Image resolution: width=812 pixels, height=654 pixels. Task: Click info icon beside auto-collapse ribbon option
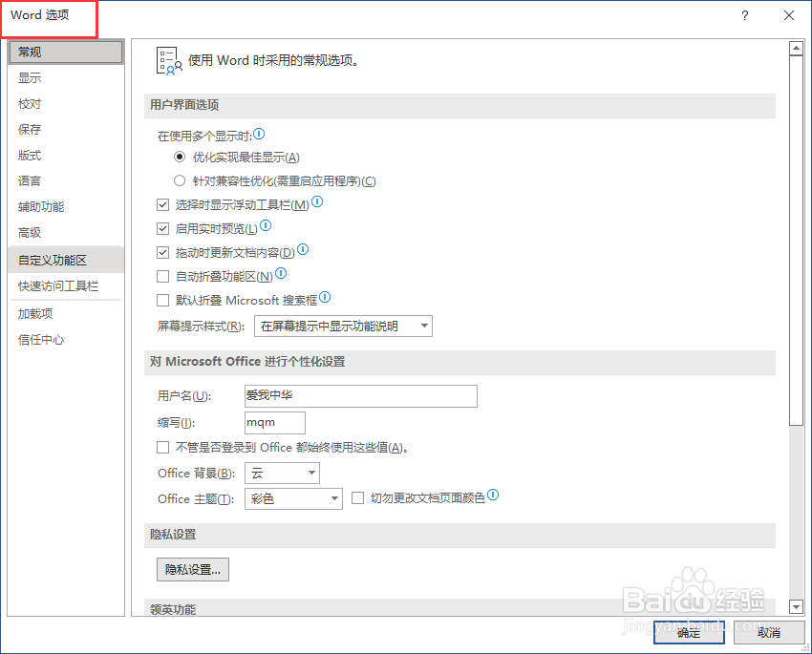[x=281, y=273]
